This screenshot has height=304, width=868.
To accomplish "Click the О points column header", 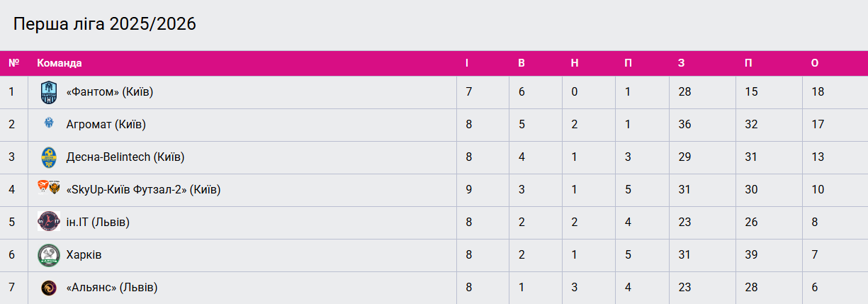I will [815, 63].
